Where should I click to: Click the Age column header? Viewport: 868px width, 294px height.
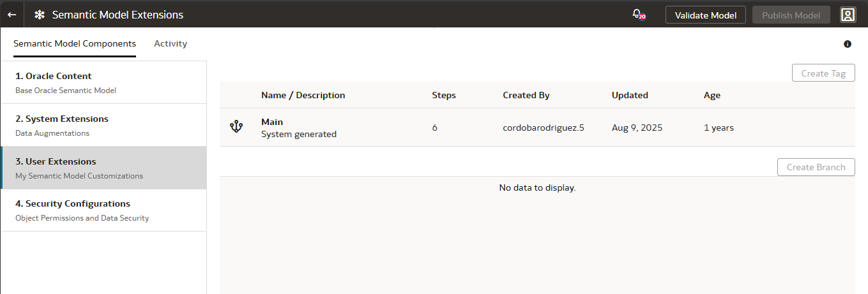click(x=712, y=95)
